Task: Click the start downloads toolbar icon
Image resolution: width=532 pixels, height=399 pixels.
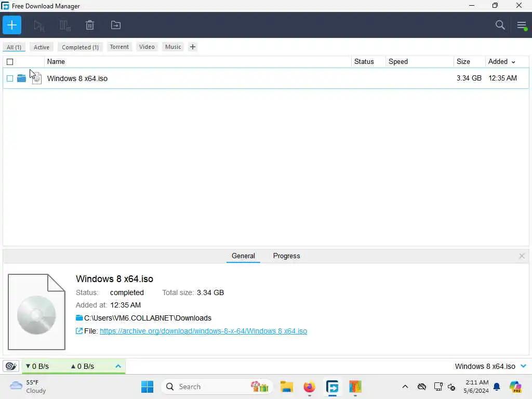Action: tap(39, 25)
